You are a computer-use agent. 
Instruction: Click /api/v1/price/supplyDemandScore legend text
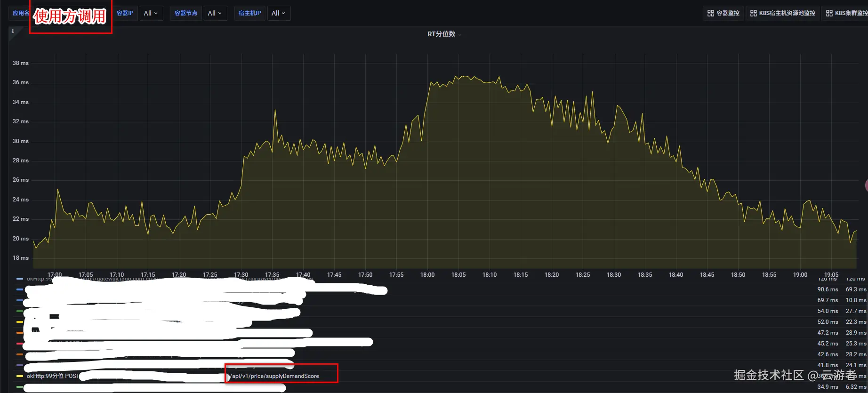274,376
